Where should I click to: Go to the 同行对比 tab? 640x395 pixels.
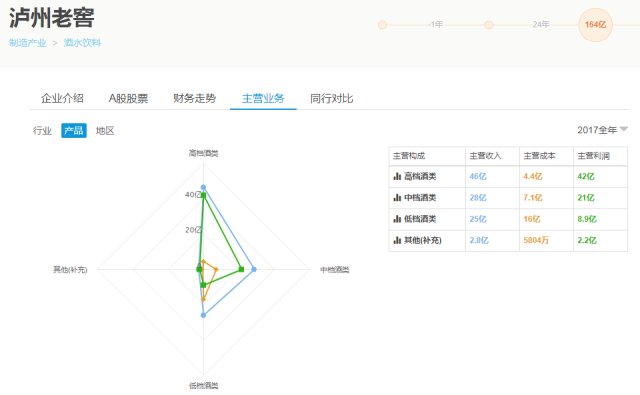tap(331, 98)
